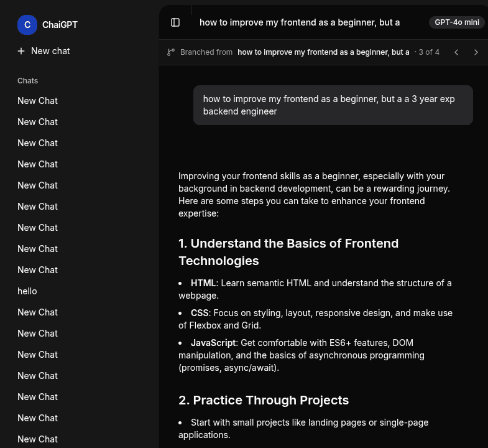Start a New chat from the sidebar
488x448 pixels.
tap(44, 51)
